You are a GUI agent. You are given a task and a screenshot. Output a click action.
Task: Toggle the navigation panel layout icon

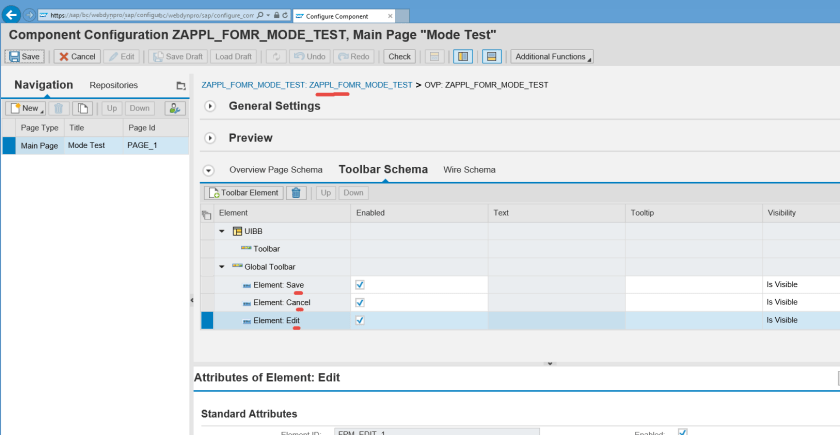[463, 56]
